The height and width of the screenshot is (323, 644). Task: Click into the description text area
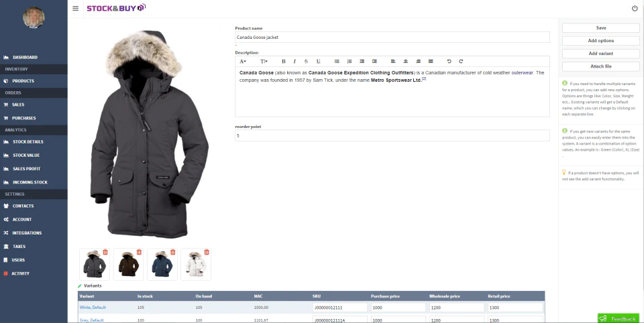click(392, 92)
